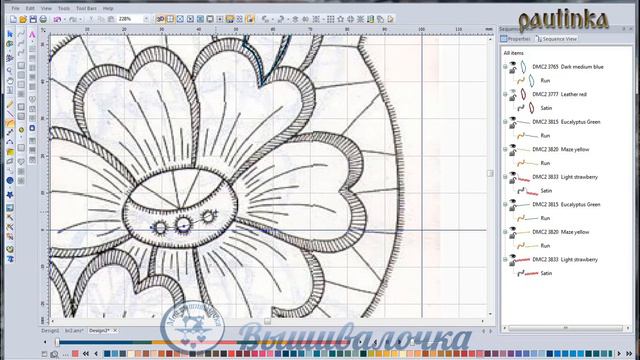Select the highlighted orange curve tool

tap(10, 123)
